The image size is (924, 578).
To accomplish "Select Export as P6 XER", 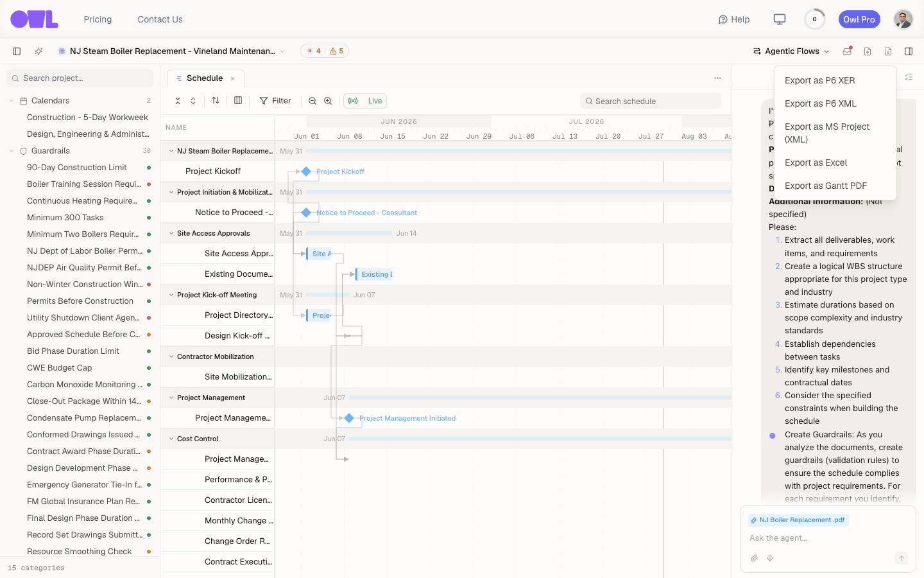I will click(x=835, y=80).
